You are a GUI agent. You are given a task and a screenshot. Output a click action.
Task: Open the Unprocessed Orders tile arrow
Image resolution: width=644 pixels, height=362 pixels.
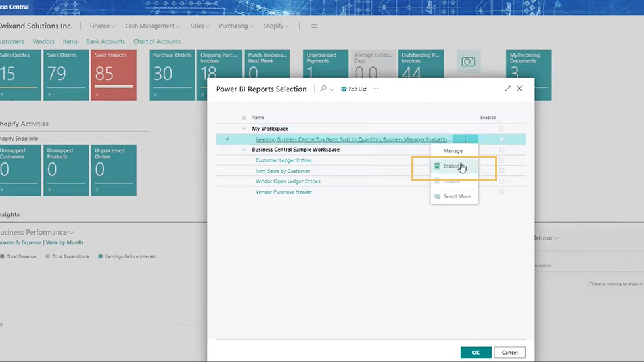point(97,190)
